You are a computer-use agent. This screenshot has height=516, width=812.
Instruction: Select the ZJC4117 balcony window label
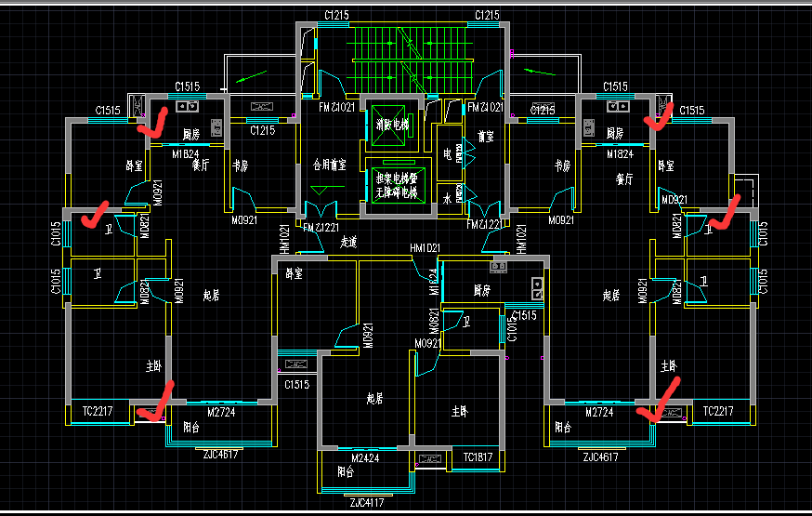click(x=367, y=503)
